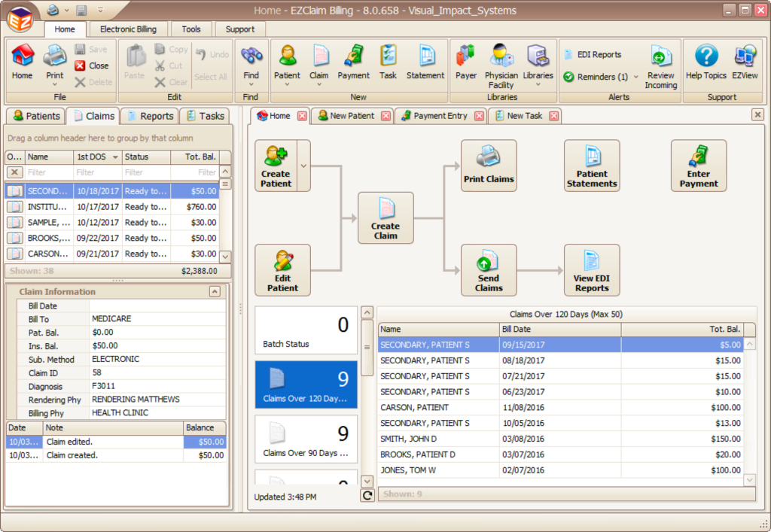
Task: Click the Name filter field in claims grid
Action: click(x=49, y=172)
